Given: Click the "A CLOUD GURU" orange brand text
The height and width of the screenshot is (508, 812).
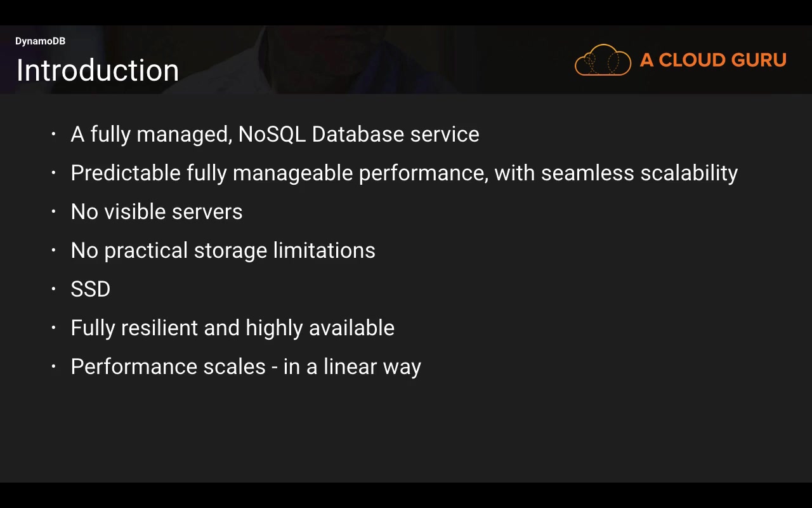Looking at the screenshot, I should click(x=713, y=60).
